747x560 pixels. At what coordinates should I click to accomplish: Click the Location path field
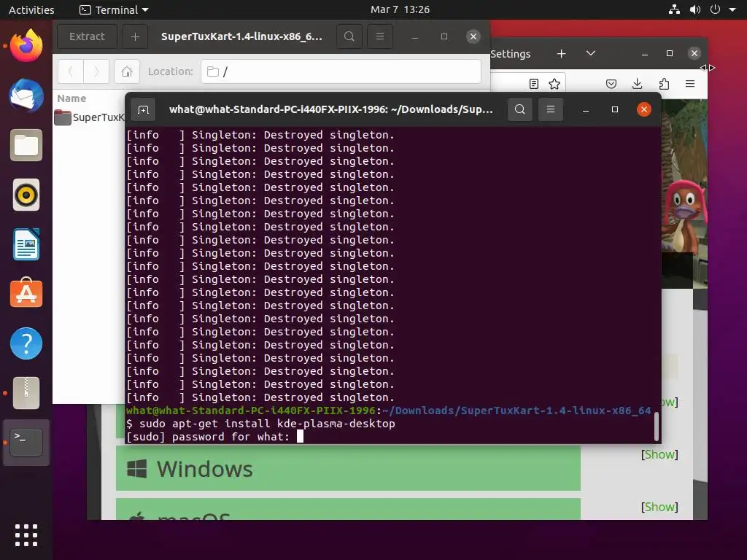tap(341, 71)
